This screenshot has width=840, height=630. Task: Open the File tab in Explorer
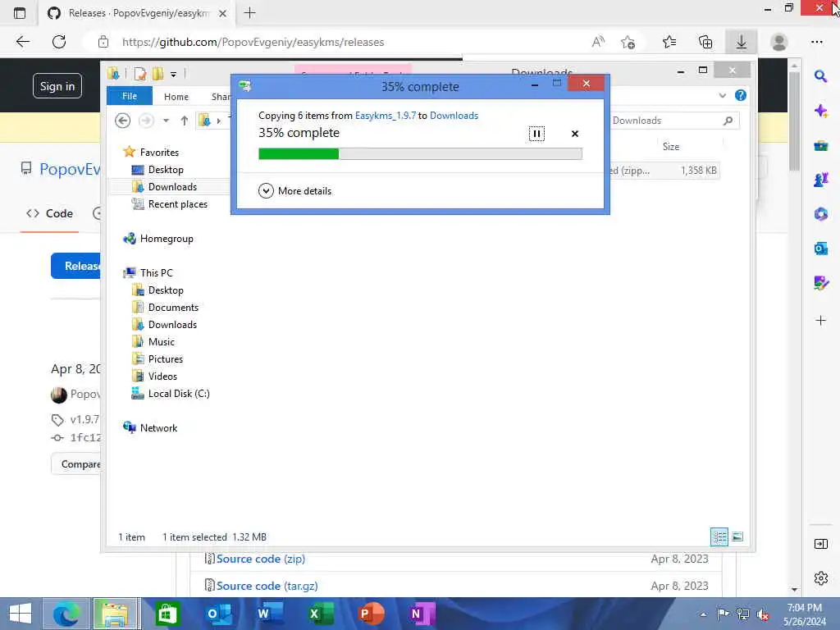pos(130,96)
